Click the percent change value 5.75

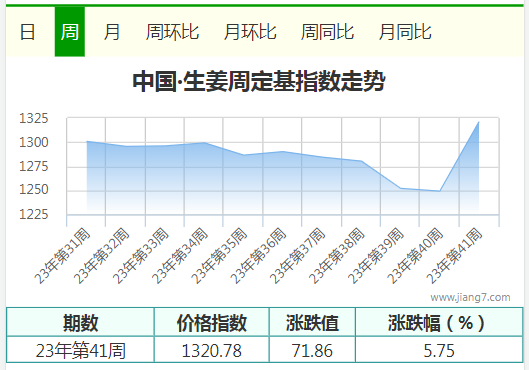point(439,350)
